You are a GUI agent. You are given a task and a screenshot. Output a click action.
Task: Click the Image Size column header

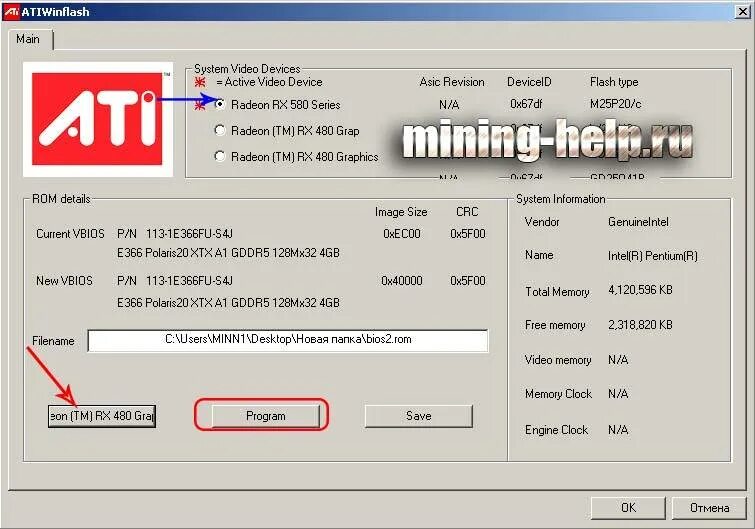tap(401, 212)
